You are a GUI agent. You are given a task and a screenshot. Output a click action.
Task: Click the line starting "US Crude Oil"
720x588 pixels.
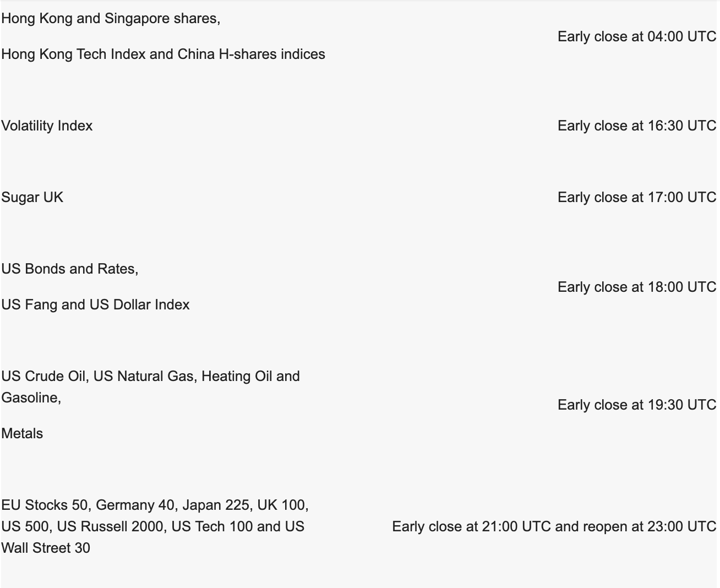[x=150, y=377]
